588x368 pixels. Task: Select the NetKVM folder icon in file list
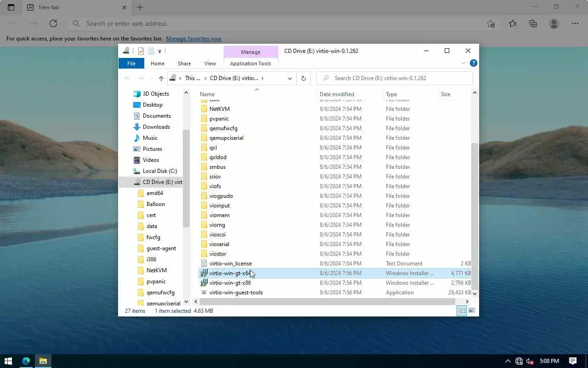(204, 109)
